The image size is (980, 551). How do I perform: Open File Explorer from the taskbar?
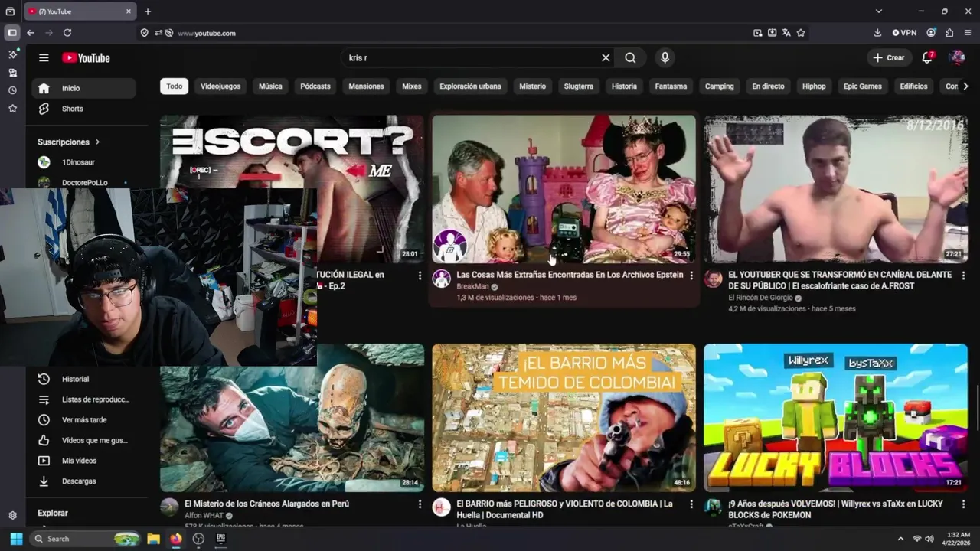click(x=153, y=539)
